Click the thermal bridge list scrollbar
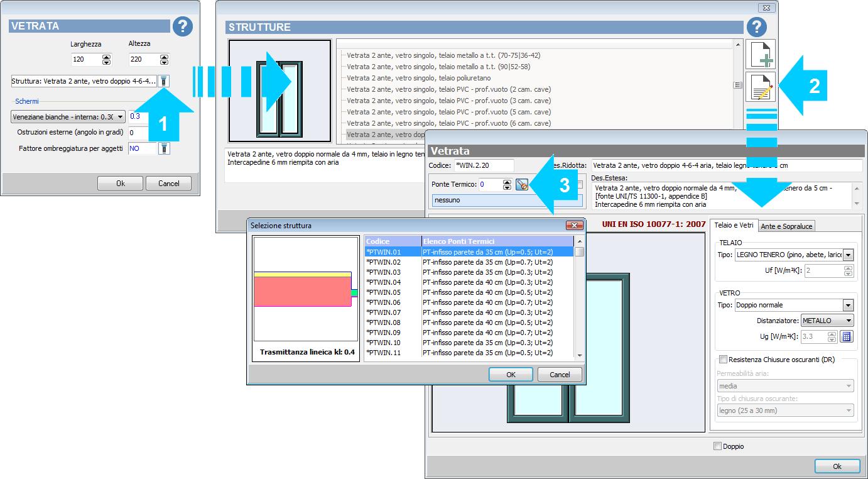The width and height of the screenshot is (868, 479). [x=579, y=302]
